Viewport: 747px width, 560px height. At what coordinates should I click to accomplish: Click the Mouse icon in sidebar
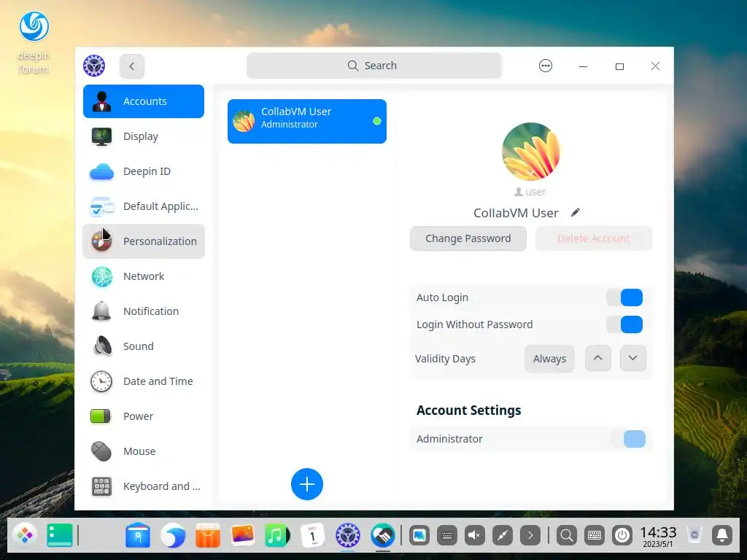pos(101,451)
